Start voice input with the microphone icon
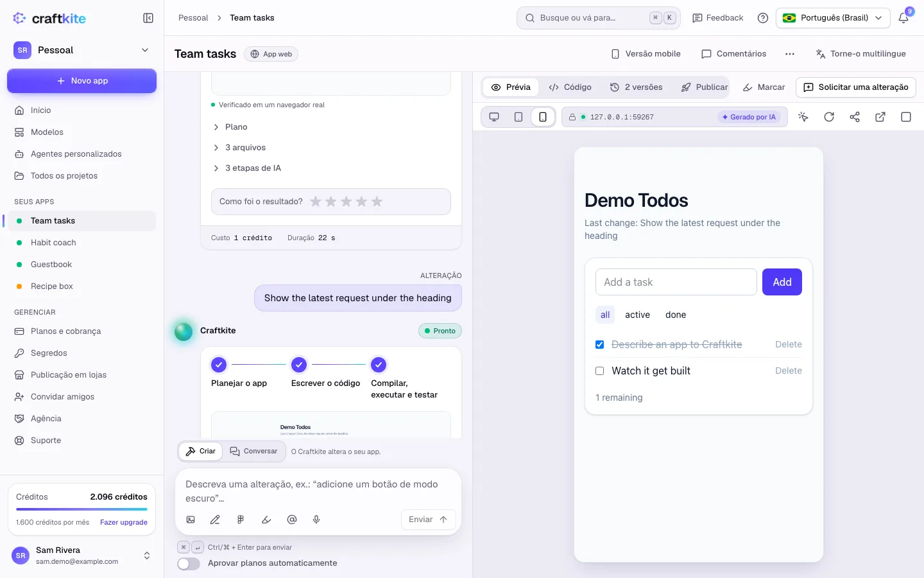 coord(316,520)
